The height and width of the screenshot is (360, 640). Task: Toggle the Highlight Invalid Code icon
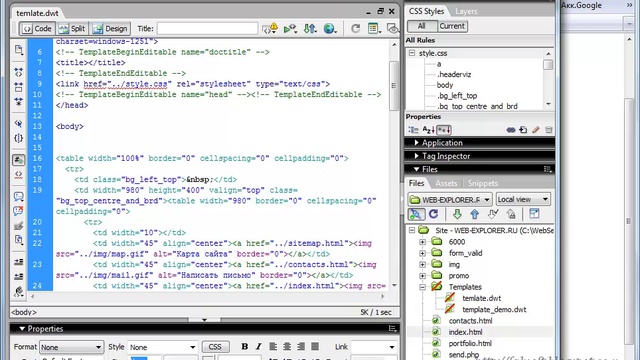(18, 175)
